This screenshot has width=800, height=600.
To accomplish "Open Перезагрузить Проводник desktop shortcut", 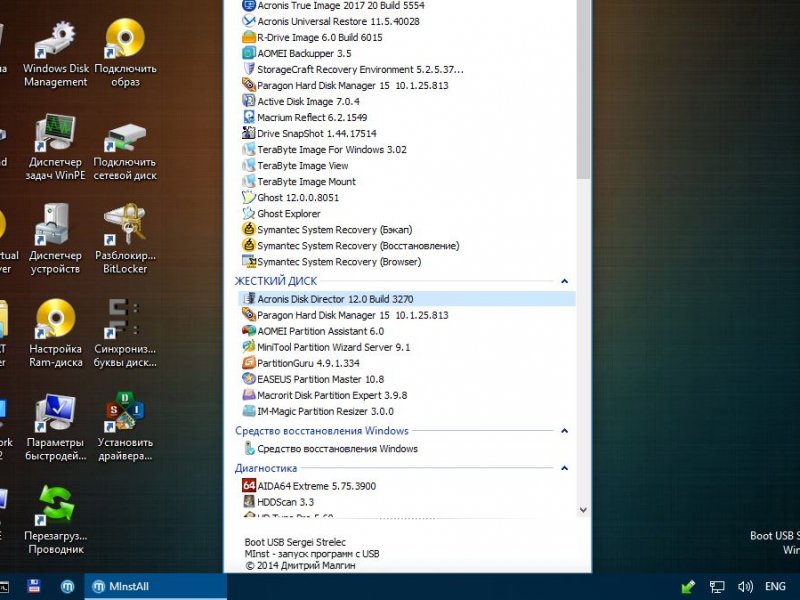I will coord(56,520).
